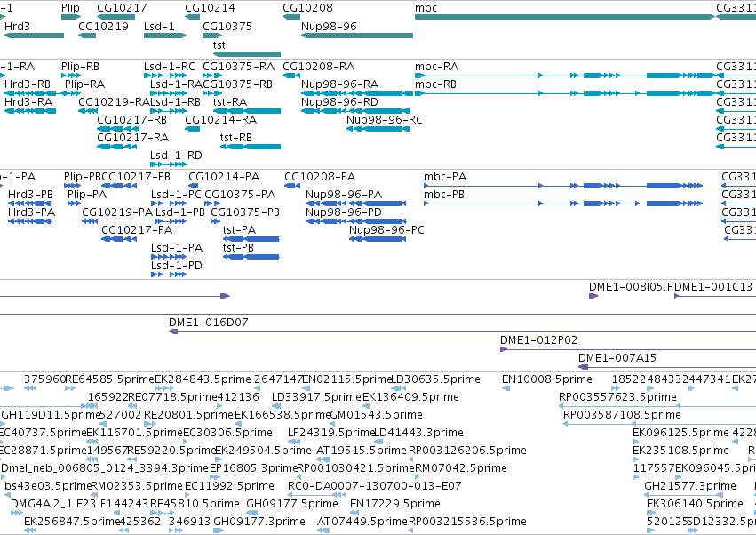This screenshot has height=535, width=756.
Task: Select protein Nup98-96-PC
Action: (386, 230)
